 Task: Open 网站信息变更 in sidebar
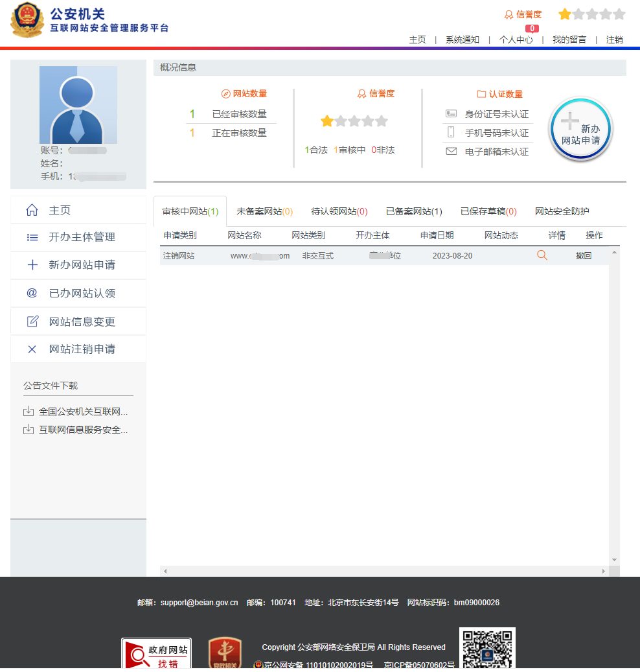click(78, 321)
